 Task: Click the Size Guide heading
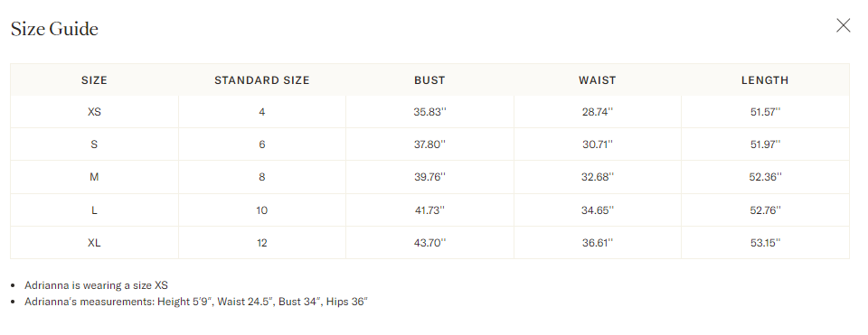(54, 29)
